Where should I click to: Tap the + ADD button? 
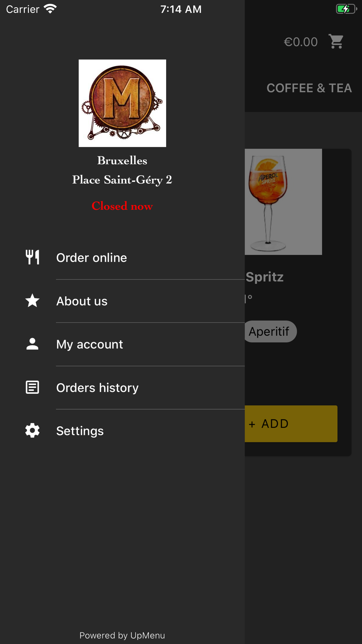coord(291,423)
